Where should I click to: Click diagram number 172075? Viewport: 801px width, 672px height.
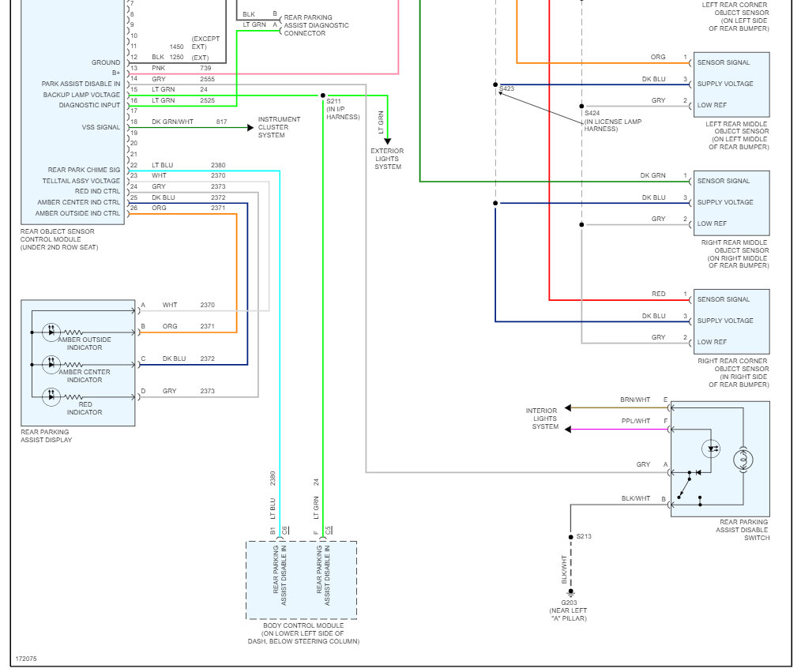coord(26,659)
